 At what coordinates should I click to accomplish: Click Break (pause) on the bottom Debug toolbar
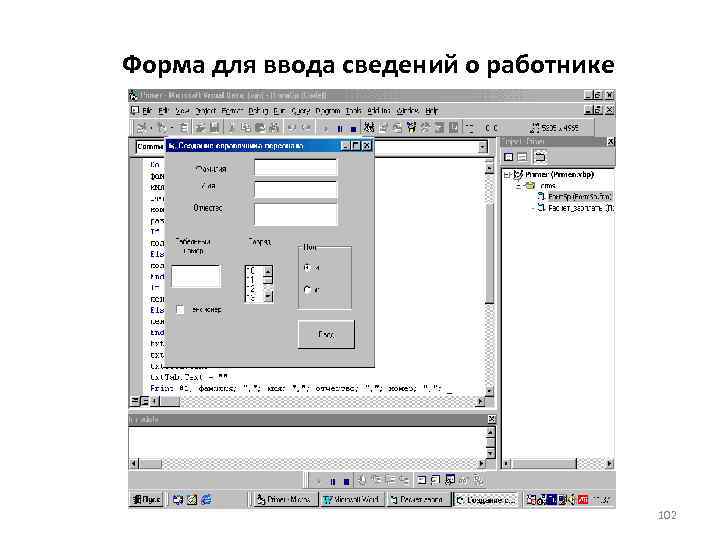pyautogui.click(x=333, y=482)
